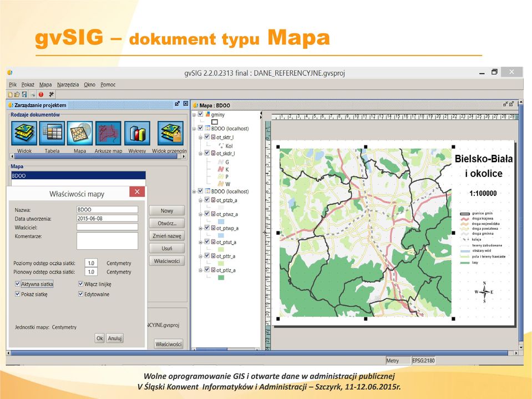532x399 pixels.
Task: Collapse the ot_ptwz_a tree node
Action: 200,214
